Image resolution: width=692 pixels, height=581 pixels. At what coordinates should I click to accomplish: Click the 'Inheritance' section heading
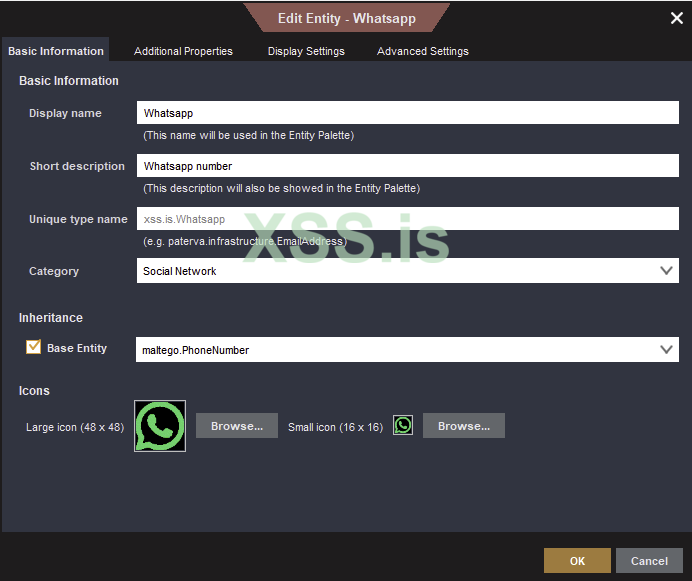(x=51, y=317)
